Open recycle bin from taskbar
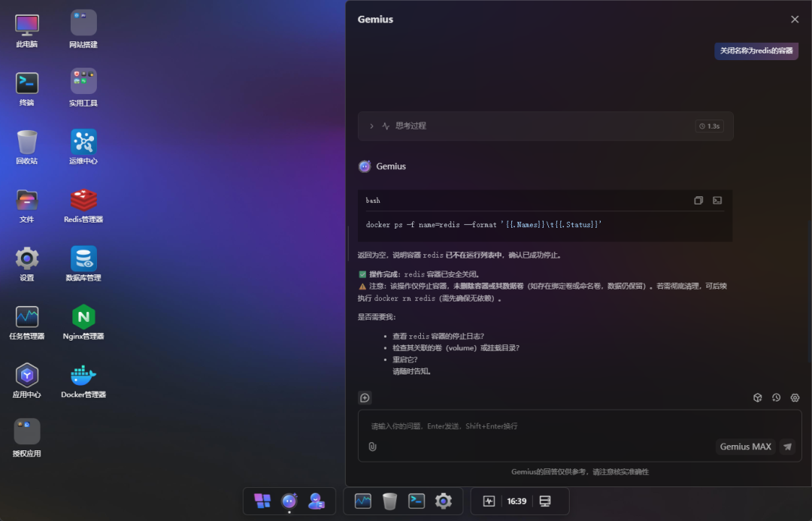The image size is (812, 521). tap(390, 501)
